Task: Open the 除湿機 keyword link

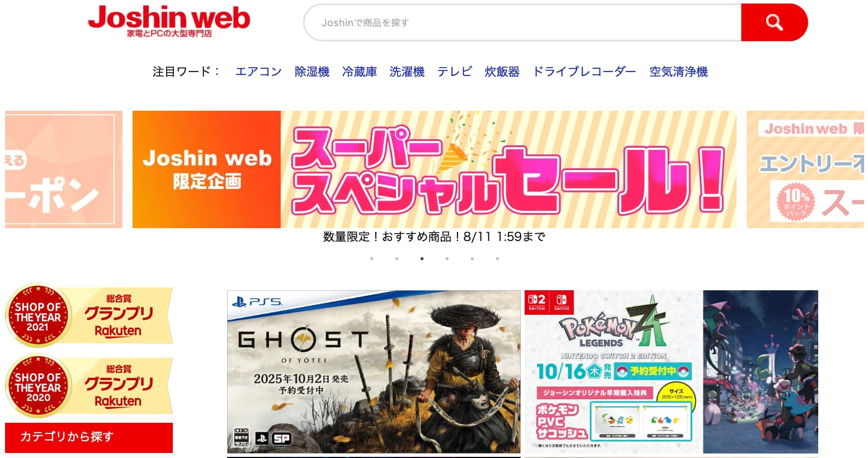Action: [312, 72]
